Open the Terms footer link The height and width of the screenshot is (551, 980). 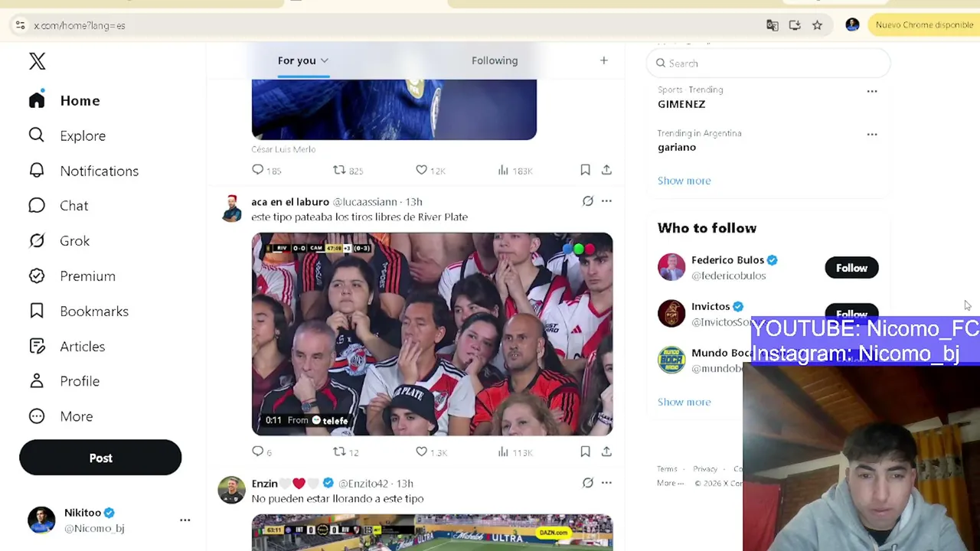click(667, 469)
